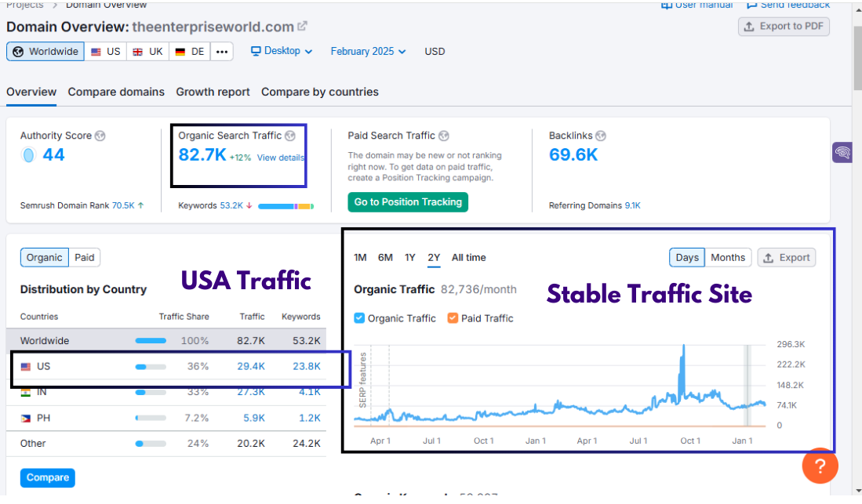Click the purple assistant icon on right edge
Image resolution: width=862 pixels, height=504 pixels.
(842, 153)
